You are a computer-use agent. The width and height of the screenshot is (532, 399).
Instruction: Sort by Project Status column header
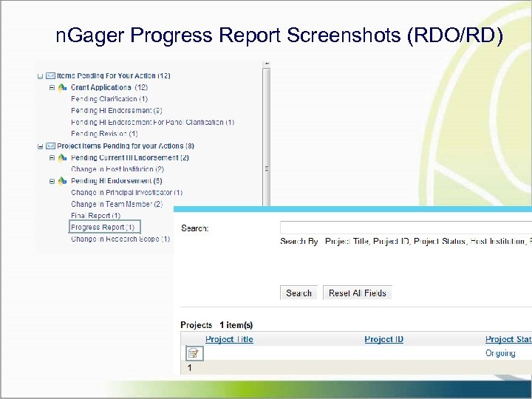tap(508, 339)
